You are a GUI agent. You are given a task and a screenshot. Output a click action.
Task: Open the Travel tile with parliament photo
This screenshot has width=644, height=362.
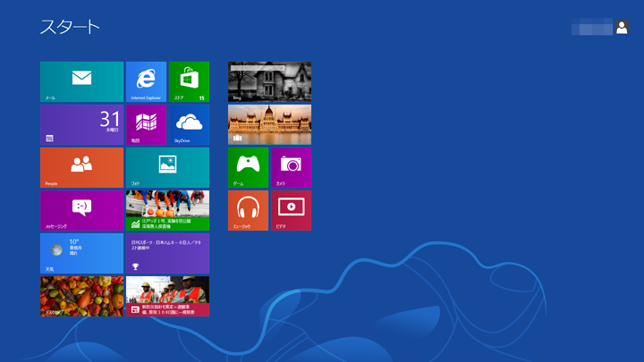pyautogui.click(x=269, y=125)
